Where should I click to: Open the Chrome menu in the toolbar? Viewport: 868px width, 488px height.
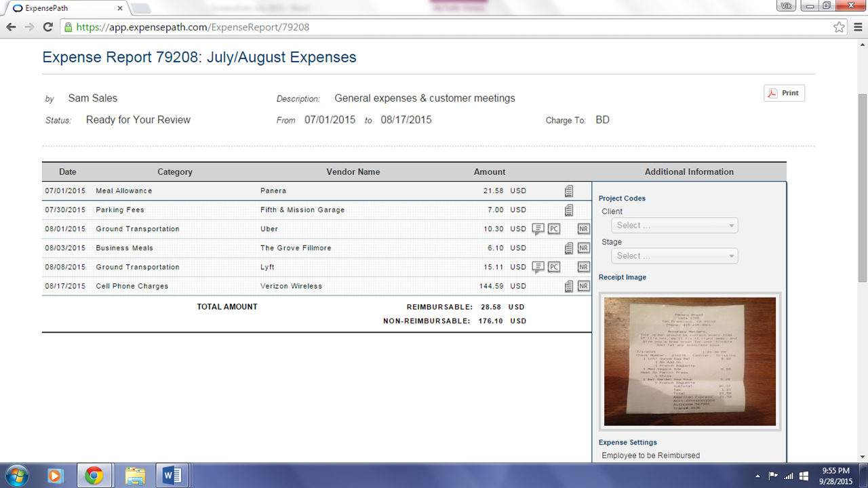click(x=857, y=27)
